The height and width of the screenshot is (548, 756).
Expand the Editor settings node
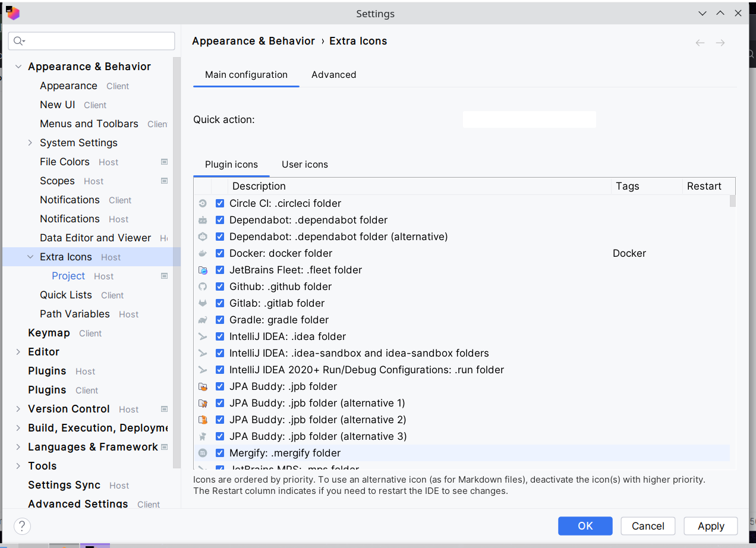[x=18, y=351]
